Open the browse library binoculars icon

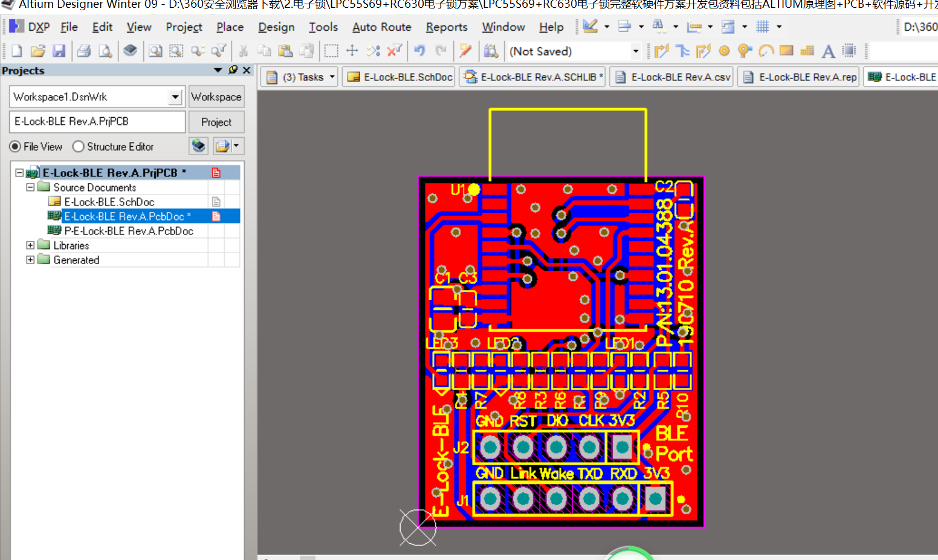491,51
